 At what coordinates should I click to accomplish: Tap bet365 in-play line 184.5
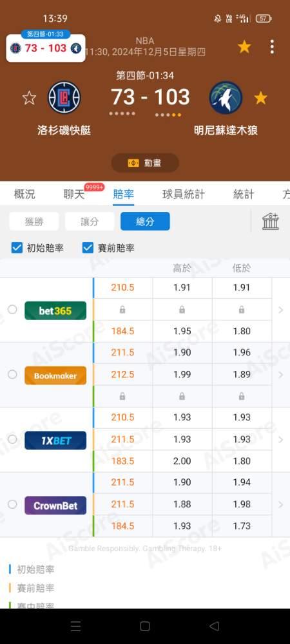tap(122, 332)
